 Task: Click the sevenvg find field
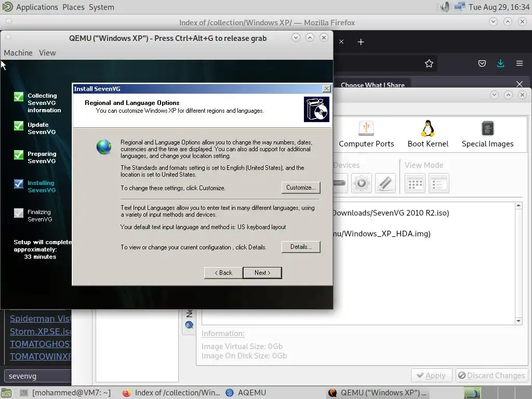point(37,376)
